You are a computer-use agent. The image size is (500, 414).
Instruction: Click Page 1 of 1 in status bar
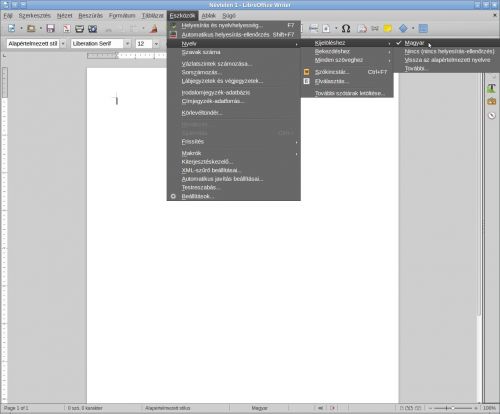pyautogui.click(x=16, y=408)
